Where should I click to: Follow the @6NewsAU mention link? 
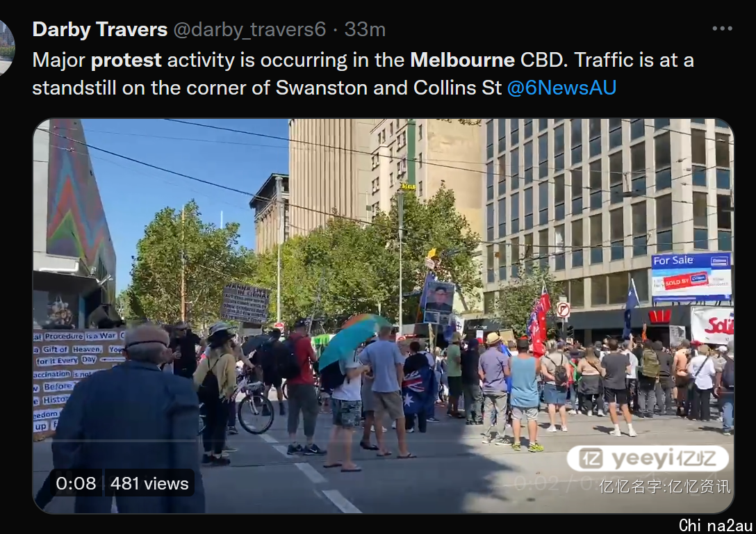point(561,88)
